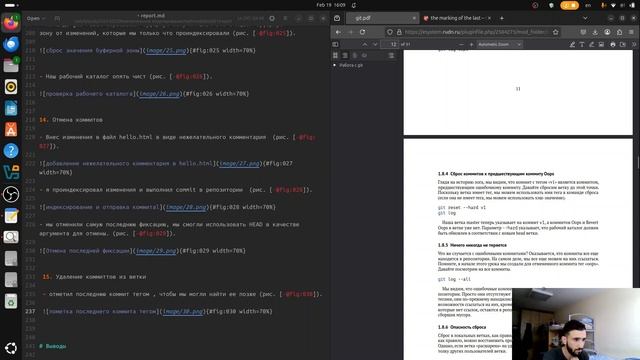
Task: Open the Help icon in dock
Action: click(x=11, y=151)
